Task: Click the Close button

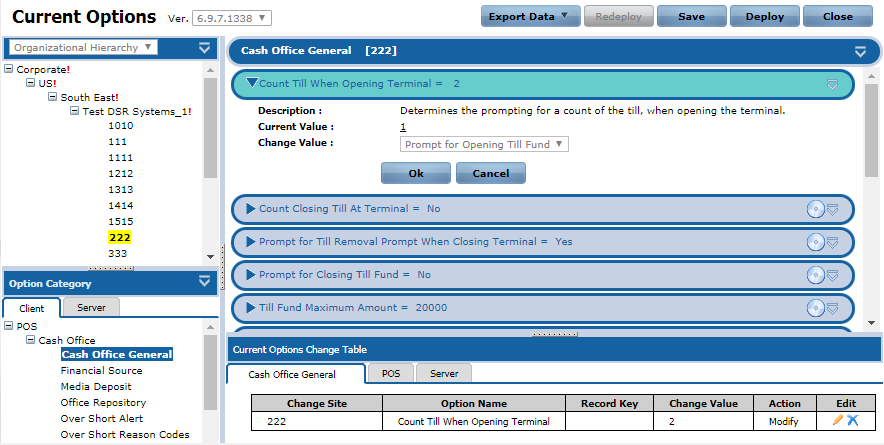Action: tap(838, 16)
